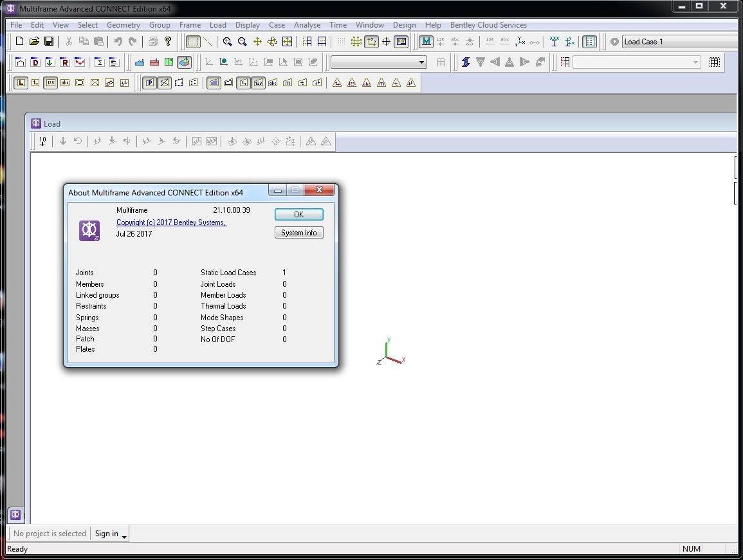Open the File menu
The height and width of the screenshot is (560, 743).
pyautogui.click(x=16, y=25)
